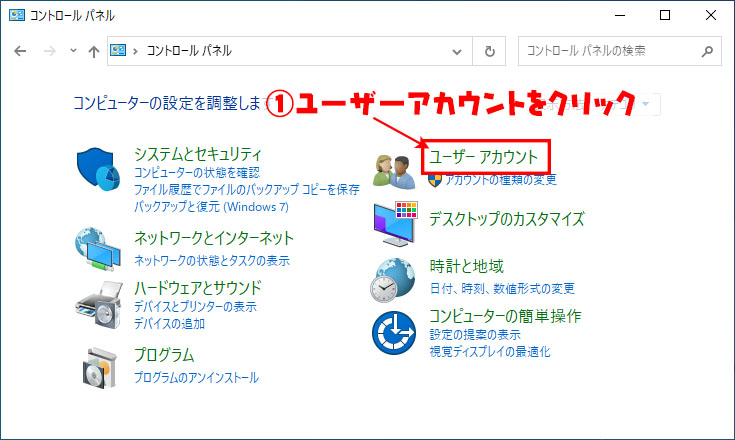The image size is (735, 440).
Task: Click the Programs disc box icon
Action: point(99,368)
